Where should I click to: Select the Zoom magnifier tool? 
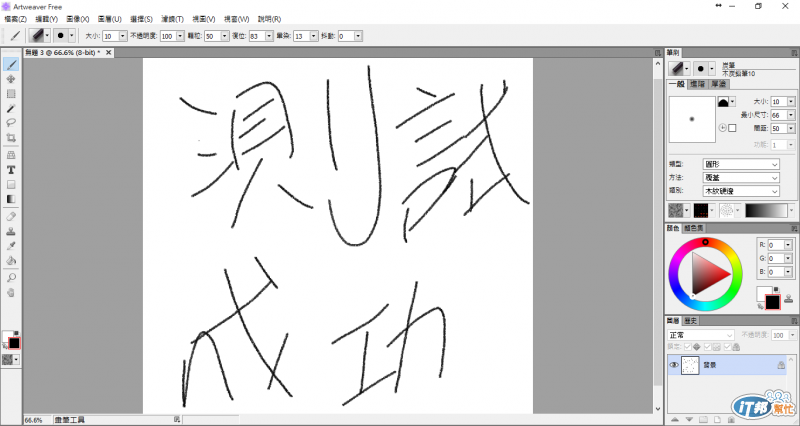(11, 278)
